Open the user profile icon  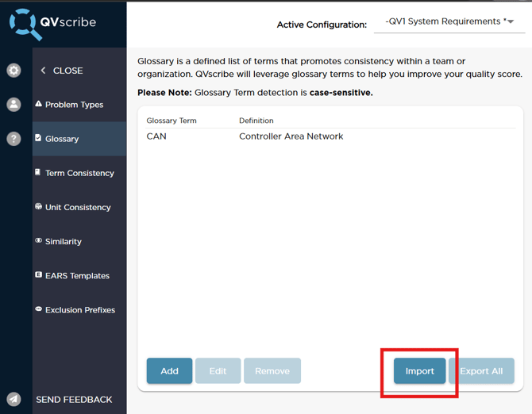tap(13, 105)
